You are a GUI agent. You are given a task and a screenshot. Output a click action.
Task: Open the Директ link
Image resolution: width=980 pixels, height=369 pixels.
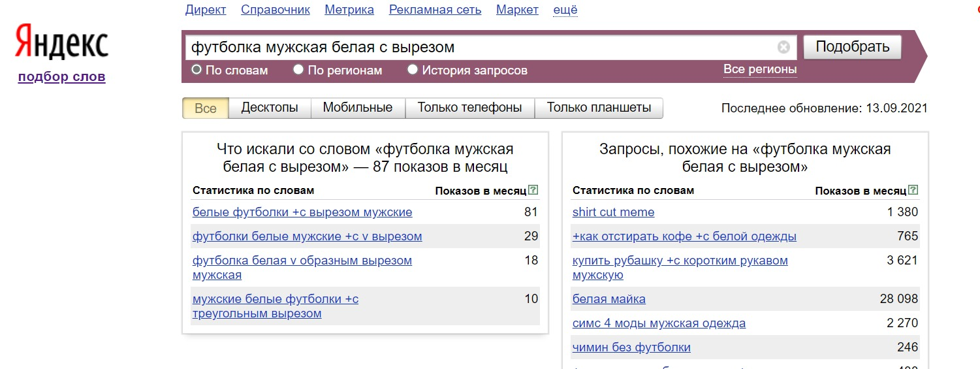206,9
